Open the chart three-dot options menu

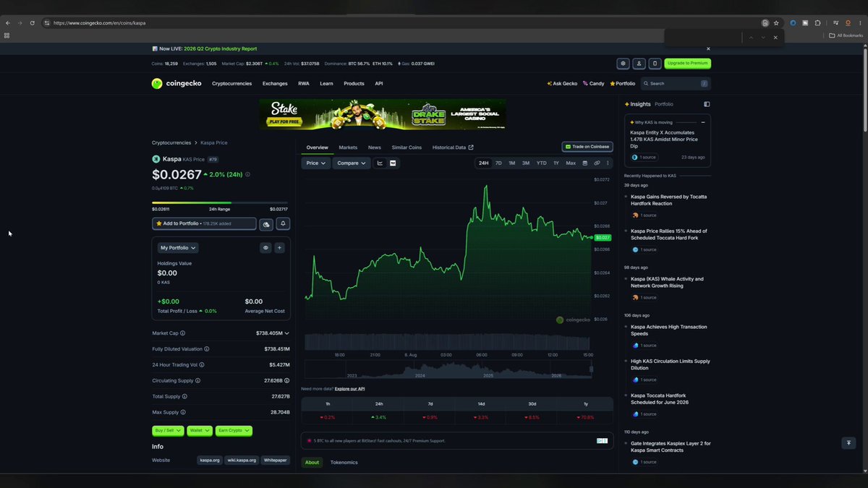(608, 163)
